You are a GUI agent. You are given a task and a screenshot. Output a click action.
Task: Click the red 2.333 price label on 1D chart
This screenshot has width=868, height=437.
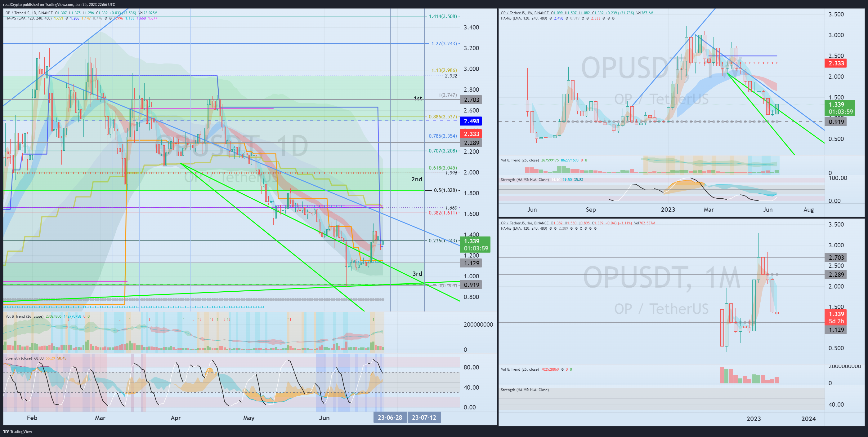click(x=471, y=134)
